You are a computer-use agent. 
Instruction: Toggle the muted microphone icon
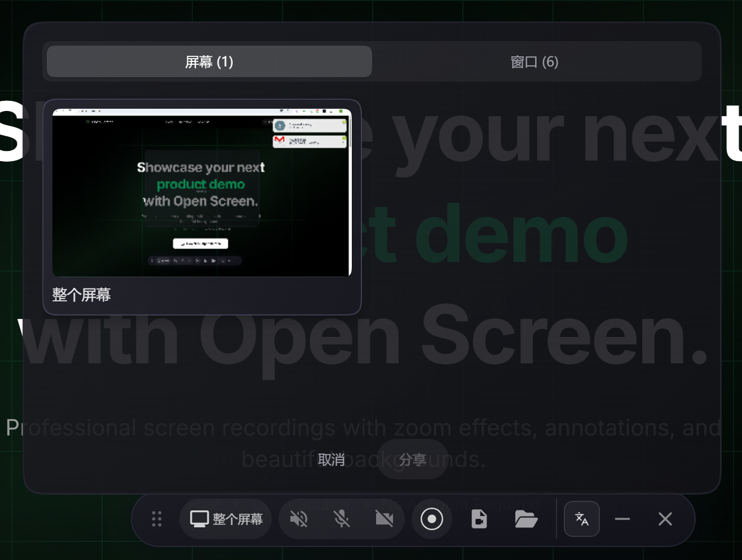click(342, 519)
